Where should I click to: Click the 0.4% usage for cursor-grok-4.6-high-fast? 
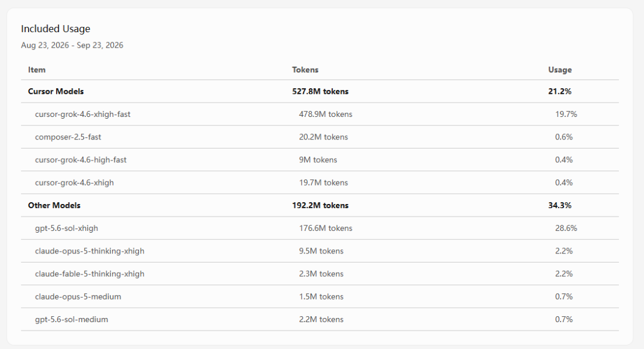point(564,160)
